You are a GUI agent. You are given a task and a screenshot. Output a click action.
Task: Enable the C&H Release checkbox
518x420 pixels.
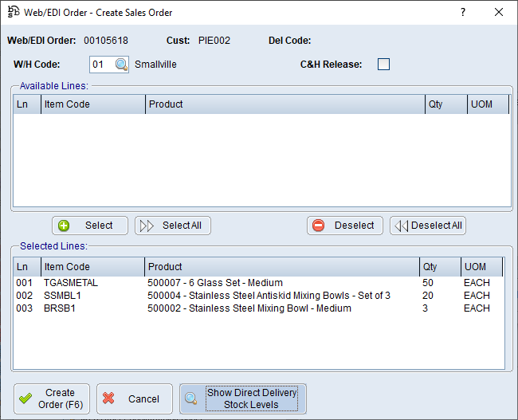[383, 65]
